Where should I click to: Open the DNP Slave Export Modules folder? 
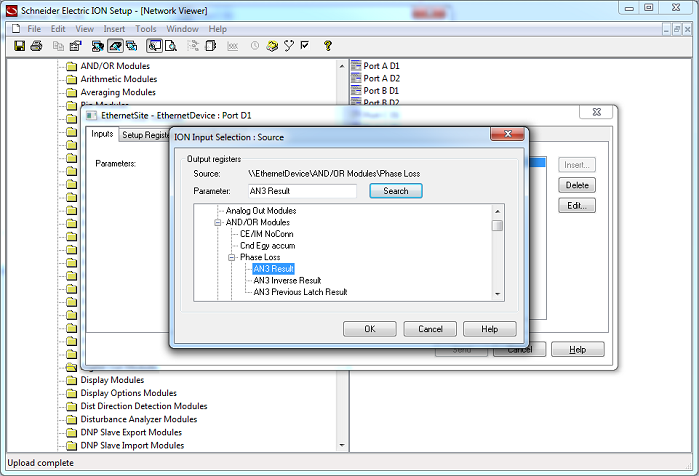click(x=124, y=432)
